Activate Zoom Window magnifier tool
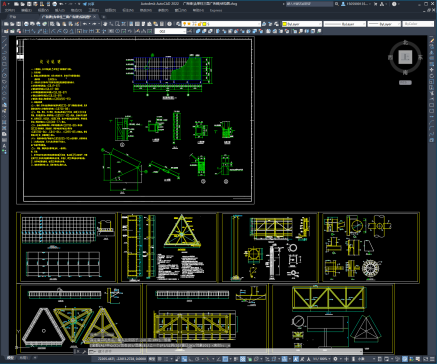This screenshot has height=364, width=437. [117, 24]
